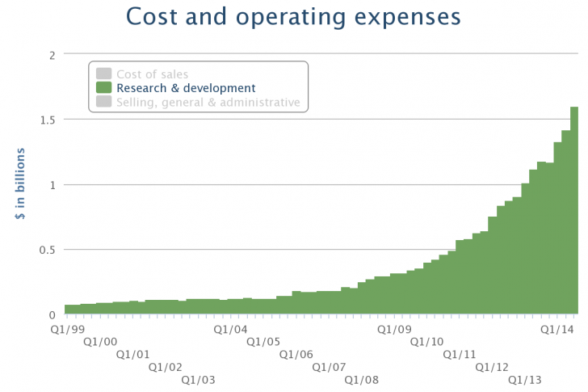Screen dimensions: 588x392
Task: Click the x-axis label Q1/06
Action: coord(296,355)
